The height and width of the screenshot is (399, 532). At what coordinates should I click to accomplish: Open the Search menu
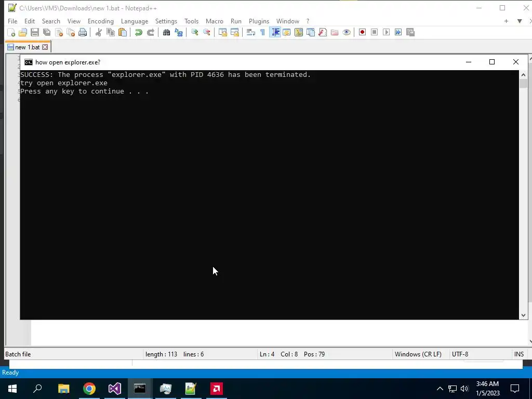51,21
